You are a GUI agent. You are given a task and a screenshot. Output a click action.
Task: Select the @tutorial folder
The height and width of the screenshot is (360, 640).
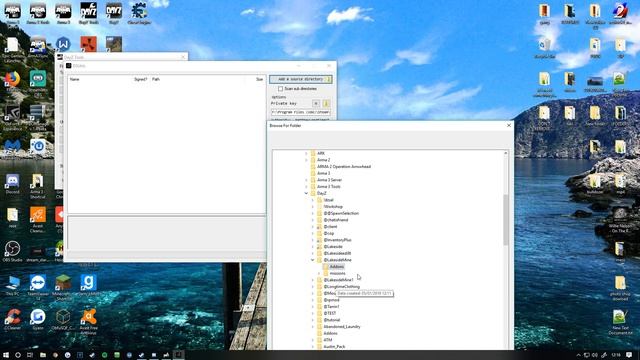(x=331, y=320)
